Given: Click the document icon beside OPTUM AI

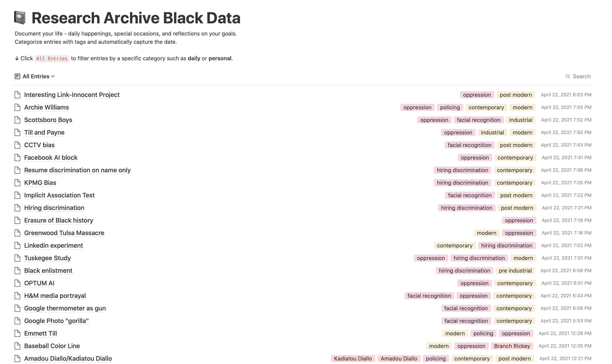Looking at the screenshot, I should point(17,283).
